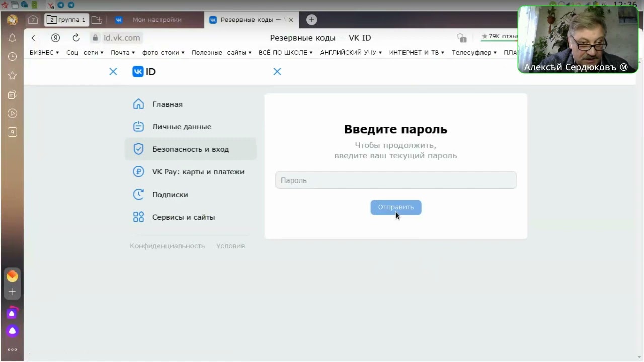644x362 pixels.
Task: Launch Alice assistant with red-accent purple icon
Action: tap(12, 313)
